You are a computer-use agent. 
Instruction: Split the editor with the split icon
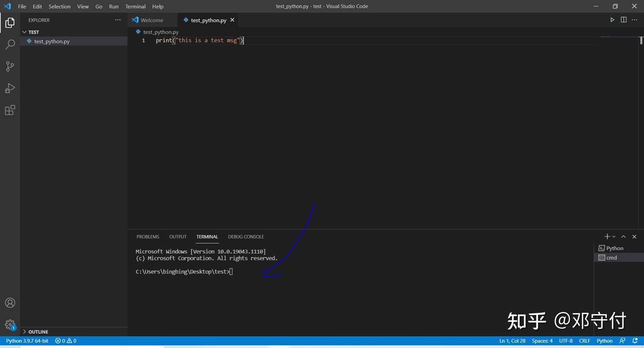click(623, 20)
